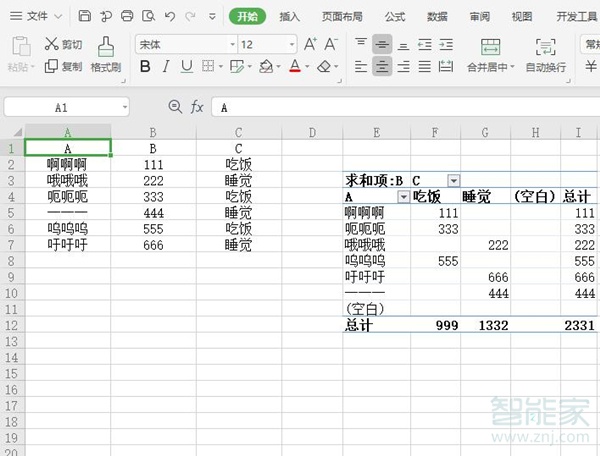Click the Save icon in quick toolbar

(x=85, y=16)
